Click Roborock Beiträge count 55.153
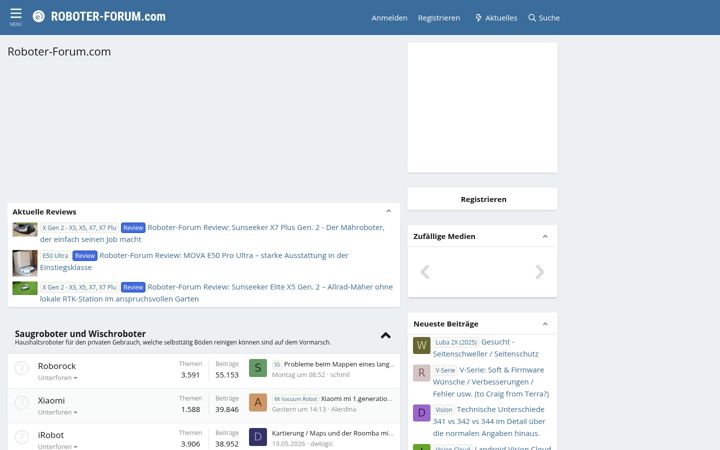This screenshot has height=450, width=720. 227,375
